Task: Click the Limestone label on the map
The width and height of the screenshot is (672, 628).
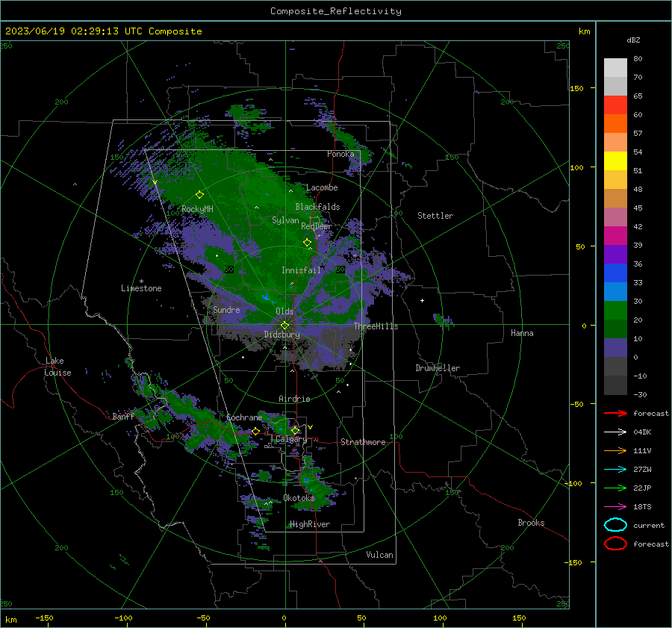Action: (x=141, y=288)
